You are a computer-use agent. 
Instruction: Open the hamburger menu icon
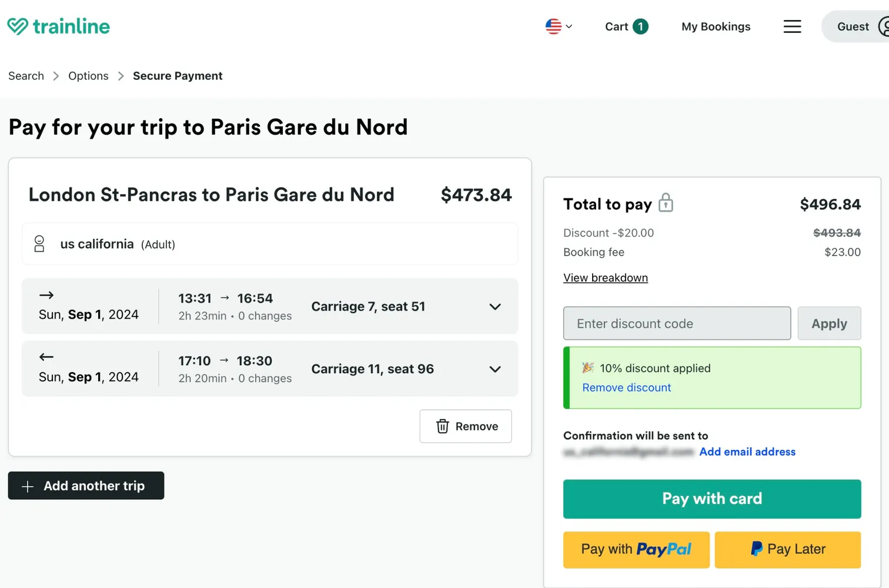pyautogui.click(x=792, y=26)
